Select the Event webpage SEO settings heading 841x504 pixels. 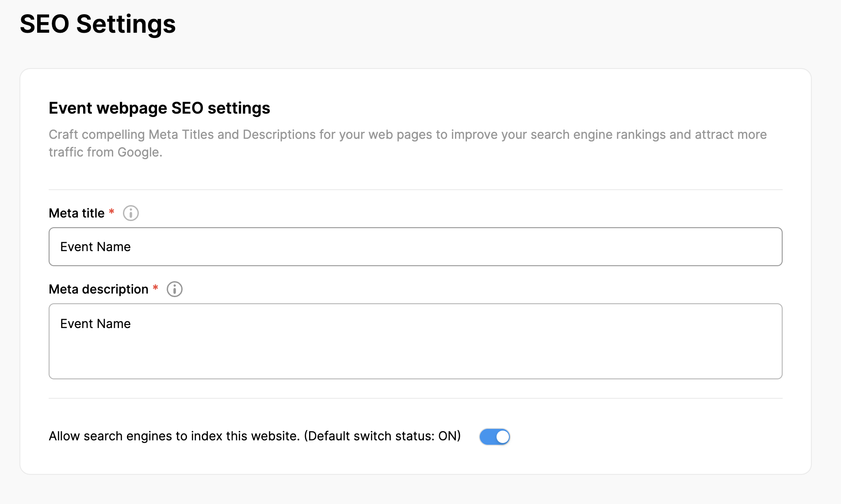click(159, 108)
